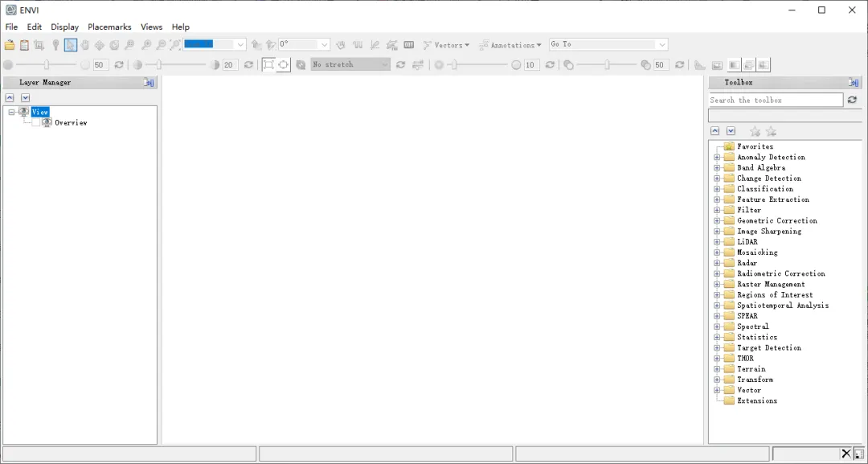Click the fixed Zoom Out icon

pos(161,45)
